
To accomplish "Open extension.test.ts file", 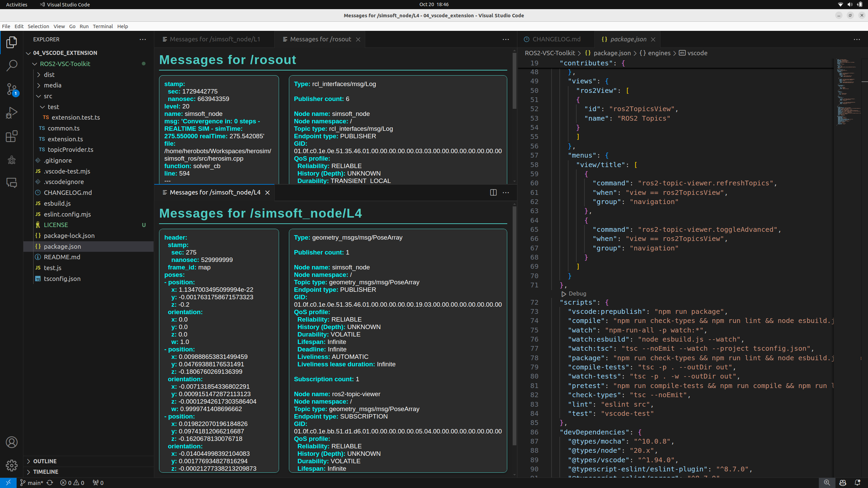I will pyautogui.click(x=76, y=117).
